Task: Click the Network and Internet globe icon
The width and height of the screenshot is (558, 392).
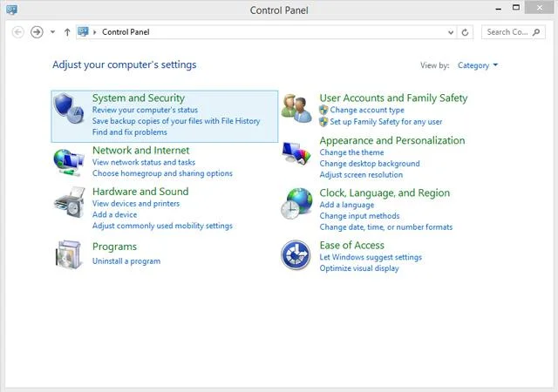Action: (69, 163)
